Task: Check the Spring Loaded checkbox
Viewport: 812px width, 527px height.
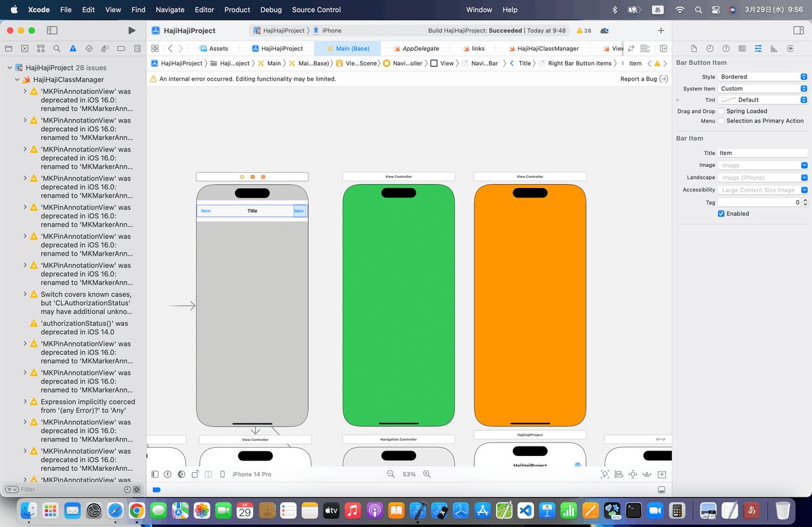Action: point(721,111)
